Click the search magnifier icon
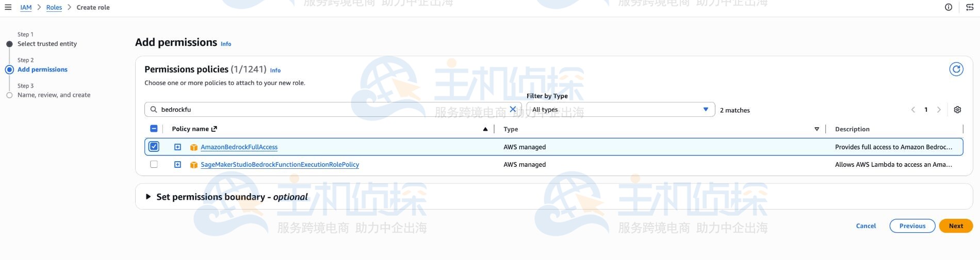Viewport: 980px width, 260px height. pyautogui.click(x=154, y=109)
